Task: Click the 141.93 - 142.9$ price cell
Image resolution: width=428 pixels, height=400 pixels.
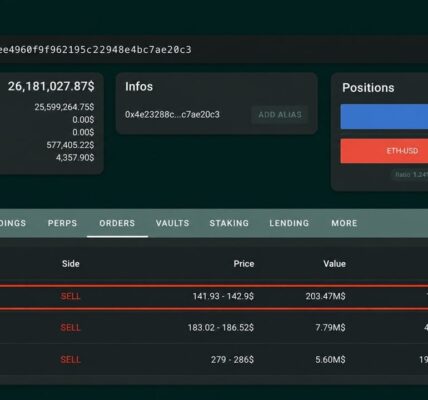Action: coord(223,296)
